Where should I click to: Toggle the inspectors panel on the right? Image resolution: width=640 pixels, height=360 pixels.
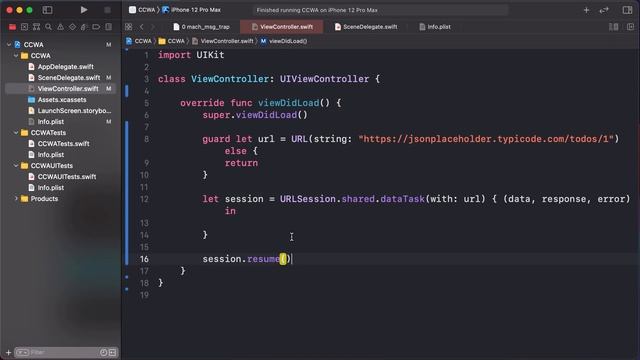627,10
